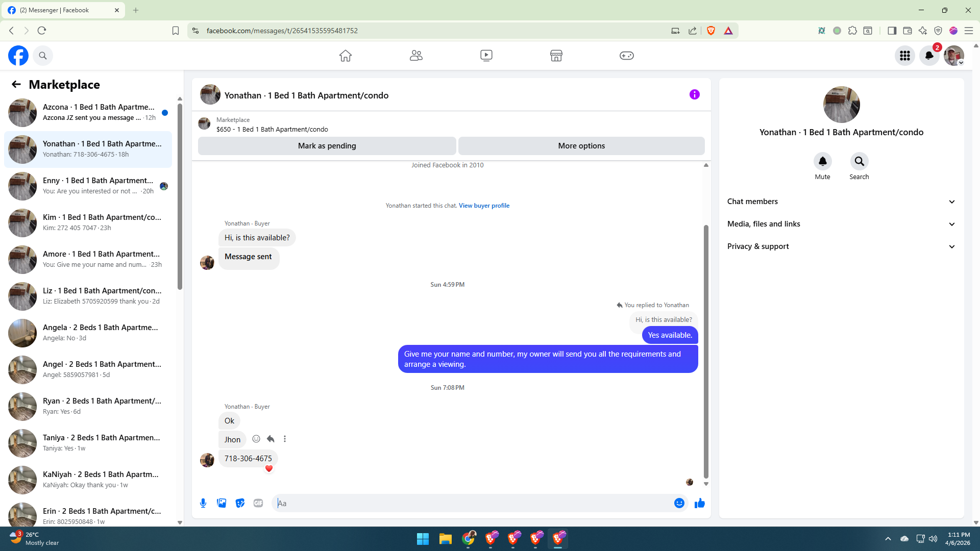This screenshot has width=980, height=551.
Task: Open emoji picker in message box
Action: pyautogui.click(x=679, y=503)
